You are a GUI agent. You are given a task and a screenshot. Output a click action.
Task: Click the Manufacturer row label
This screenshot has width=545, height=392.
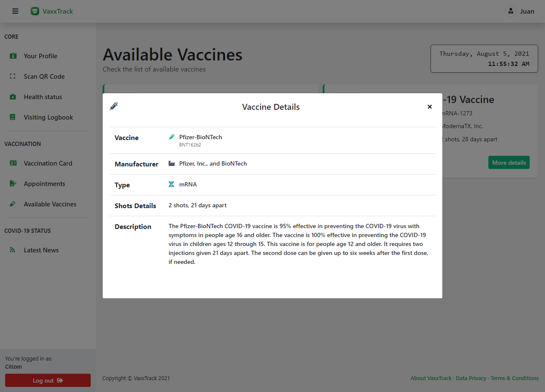click(x=136, y=164)
